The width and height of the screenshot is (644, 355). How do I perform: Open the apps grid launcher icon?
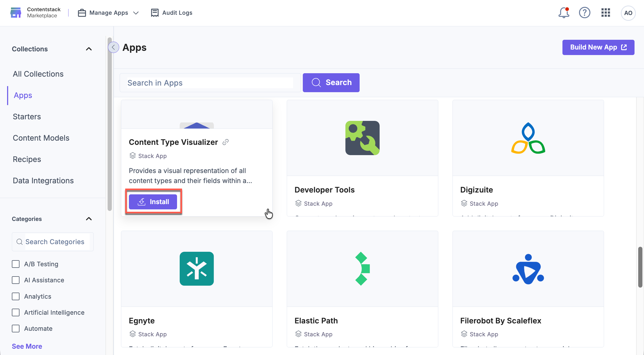606,12
